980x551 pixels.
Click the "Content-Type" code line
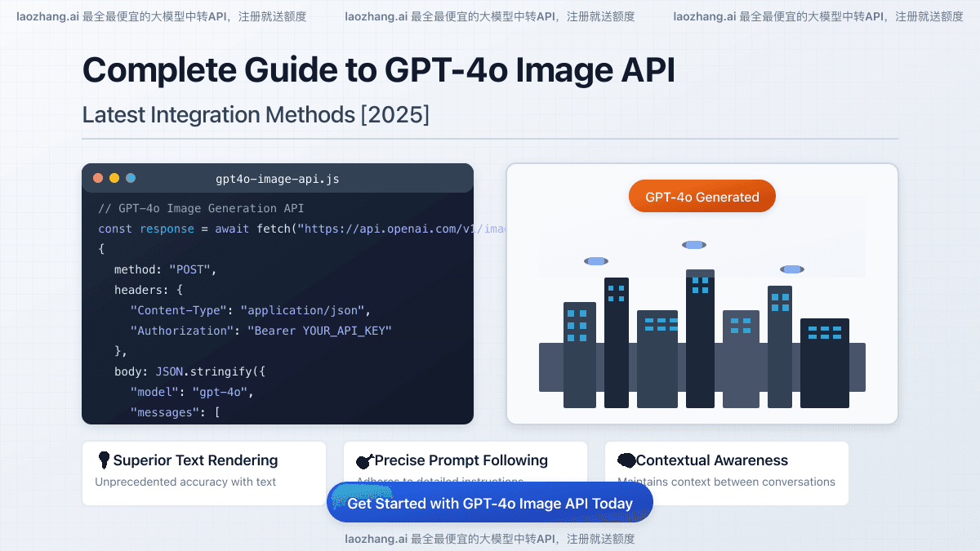click(x=251, y=310)
